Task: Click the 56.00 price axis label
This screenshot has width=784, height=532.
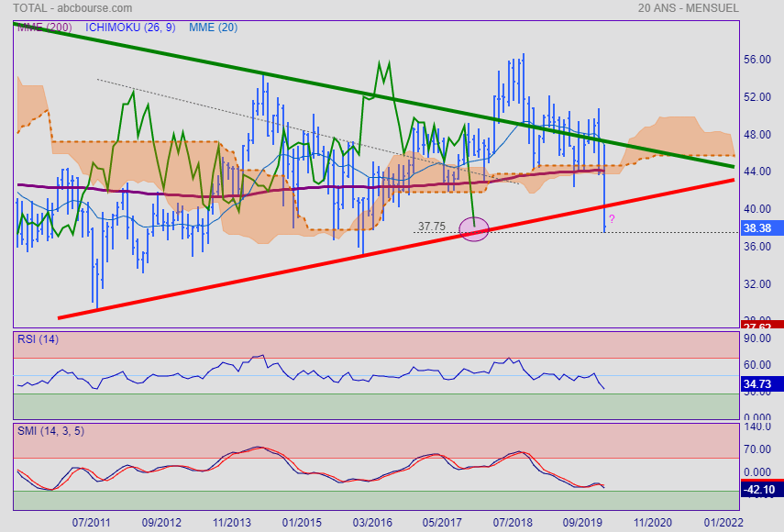Action: click(757, 60)
